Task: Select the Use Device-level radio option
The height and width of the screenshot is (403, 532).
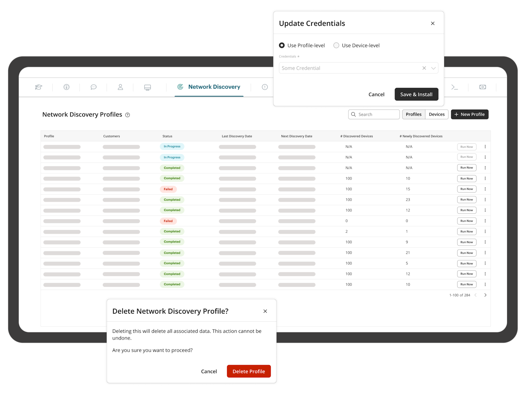Action: 336,46
